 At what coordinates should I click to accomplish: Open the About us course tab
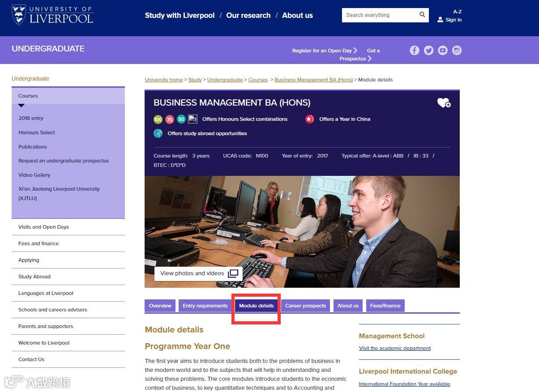pos(348,306)
